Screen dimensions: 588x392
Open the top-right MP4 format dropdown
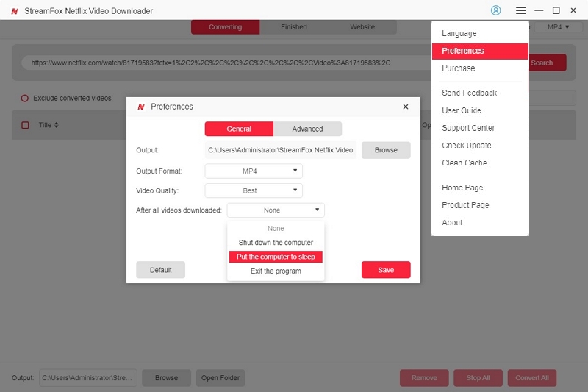(558, 27)
